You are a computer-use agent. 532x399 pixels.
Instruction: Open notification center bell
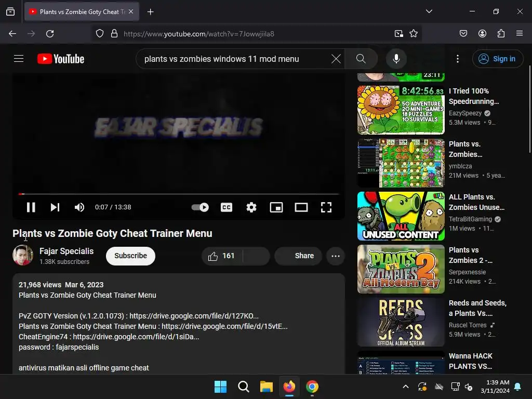[518, 387]
